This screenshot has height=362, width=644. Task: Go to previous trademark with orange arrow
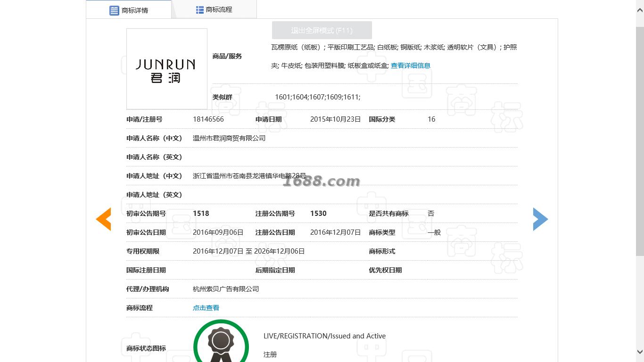tap(104, 219)
